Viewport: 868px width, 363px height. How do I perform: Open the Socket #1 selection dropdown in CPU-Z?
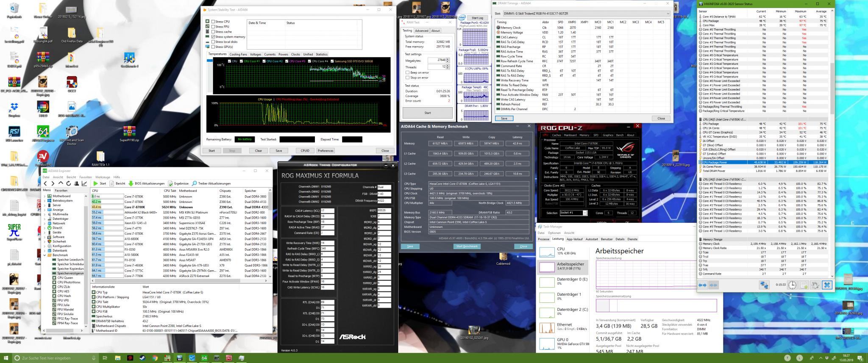point(585,213)
